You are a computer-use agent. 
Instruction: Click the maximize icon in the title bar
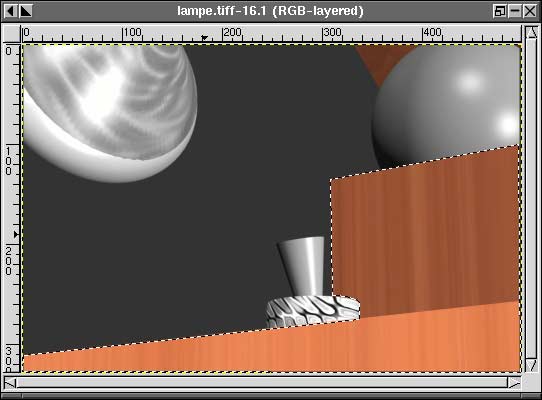coord(500,11)
